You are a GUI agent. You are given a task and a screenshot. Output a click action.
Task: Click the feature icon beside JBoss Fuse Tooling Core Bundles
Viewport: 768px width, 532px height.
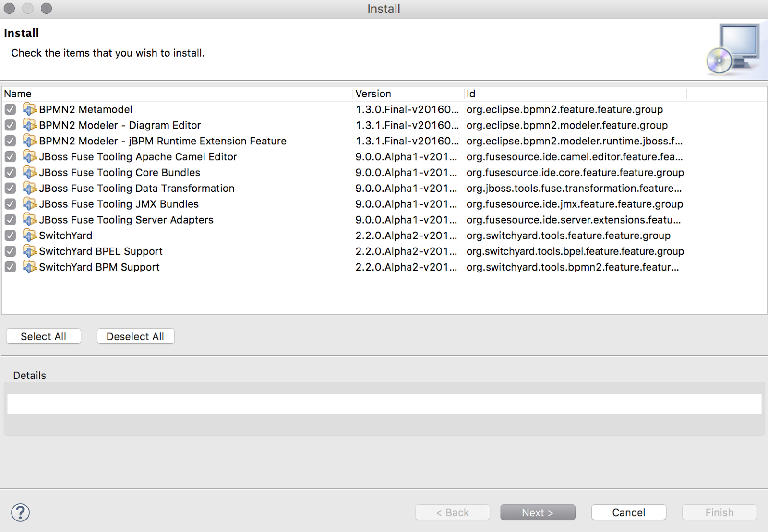tap(30, 172)
